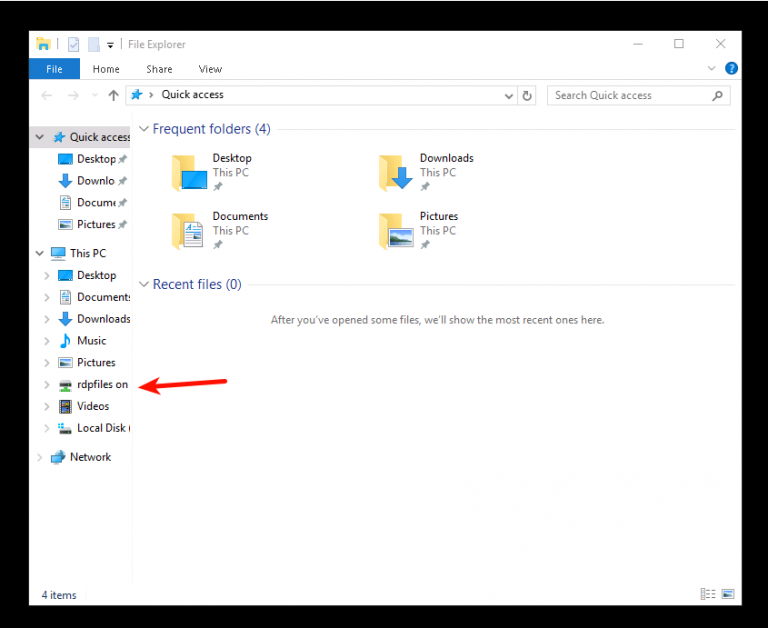This screenshot has height=628, width=768.
Task: Click the search magnifier icon
Action: [x=717, y=96]
